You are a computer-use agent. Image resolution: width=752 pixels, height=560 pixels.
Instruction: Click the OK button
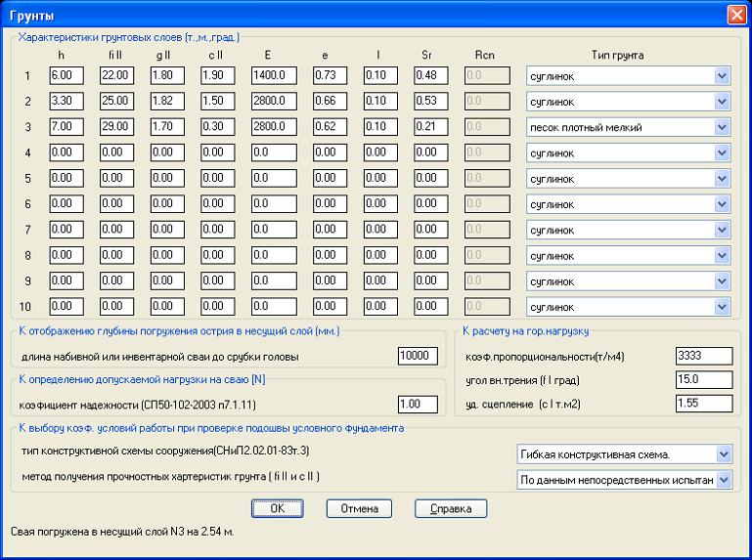click(277, 508)
